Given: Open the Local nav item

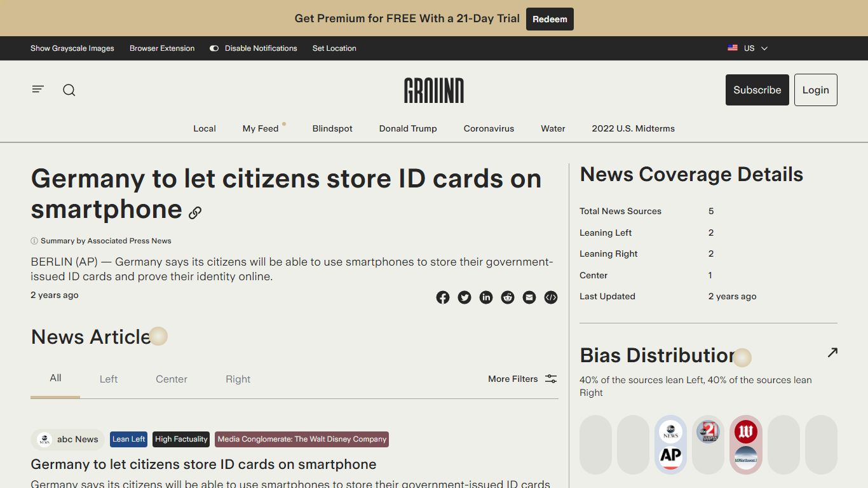Looking at the screenshot, I should (x=205, y=128).
